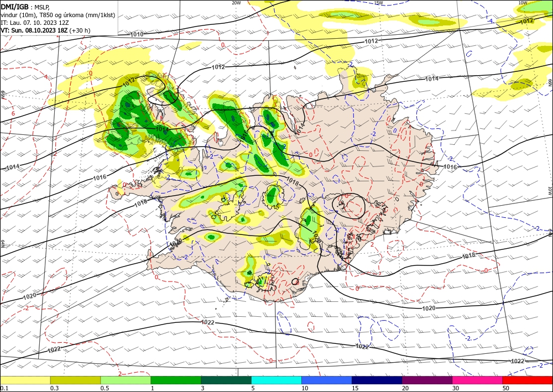Pick the dark green 3–5 legend swatch

226,380
